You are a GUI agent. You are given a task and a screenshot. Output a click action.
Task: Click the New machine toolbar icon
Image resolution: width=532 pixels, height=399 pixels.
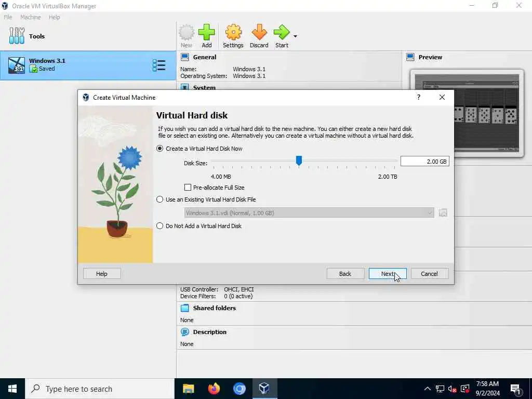187,36
